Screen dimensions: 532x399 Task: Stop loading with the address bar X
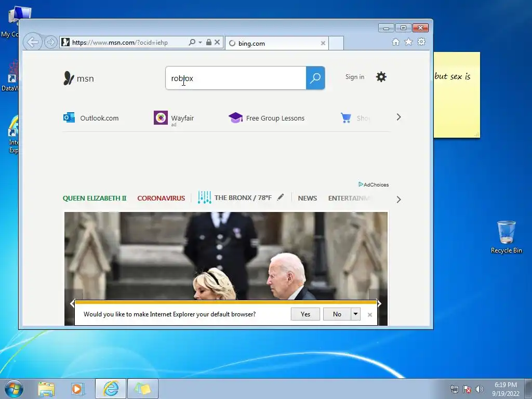pos(217,42)
